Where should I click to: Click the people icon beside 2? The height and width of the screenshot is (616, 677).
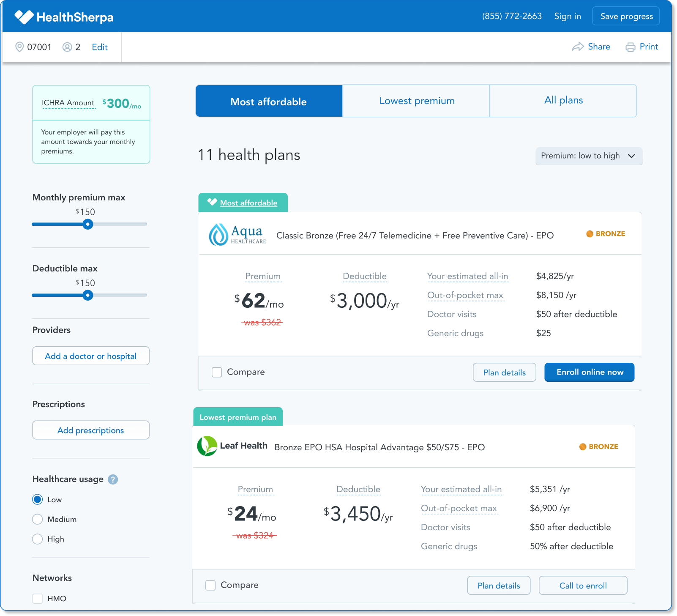(x=67, y=47)
